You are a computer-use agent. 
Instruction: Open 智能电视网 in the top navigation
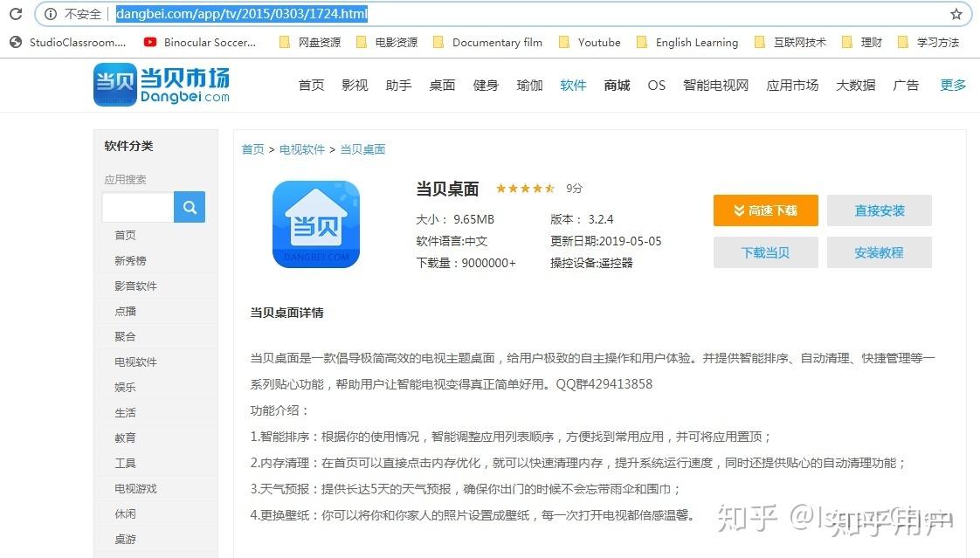715,85
